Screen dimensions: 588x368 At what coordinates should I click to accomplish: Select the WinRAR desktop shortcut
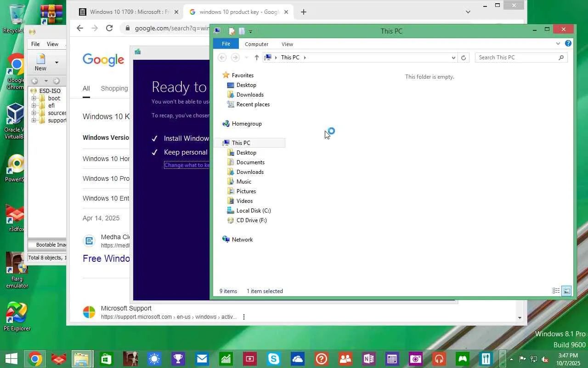[x=51, y=14]
